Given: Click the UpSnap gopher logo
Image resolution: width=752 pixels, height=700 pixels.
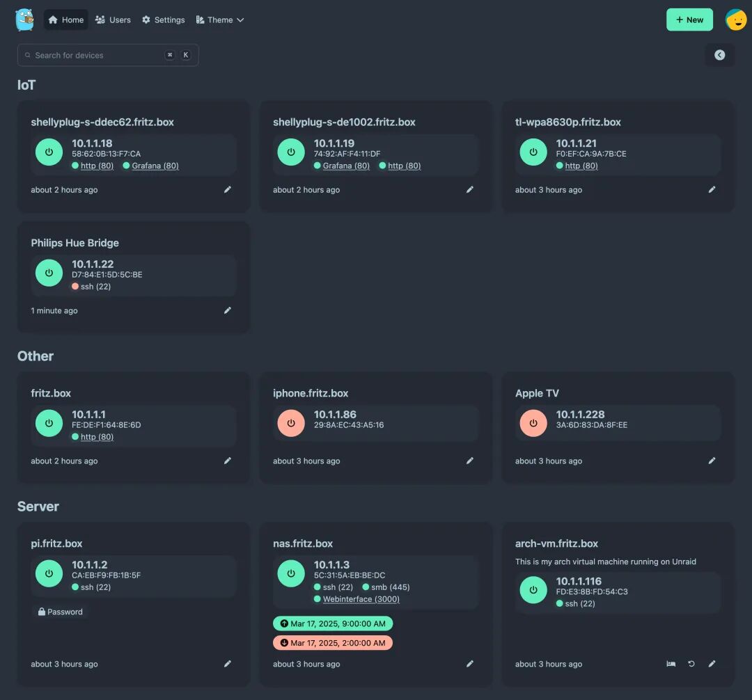Looking at the screenshot, I should point(25,19).
